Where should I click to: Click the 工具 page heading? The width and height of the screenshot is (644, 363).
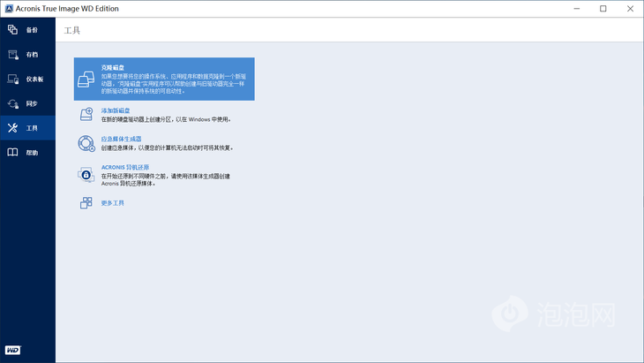(72, 30)
